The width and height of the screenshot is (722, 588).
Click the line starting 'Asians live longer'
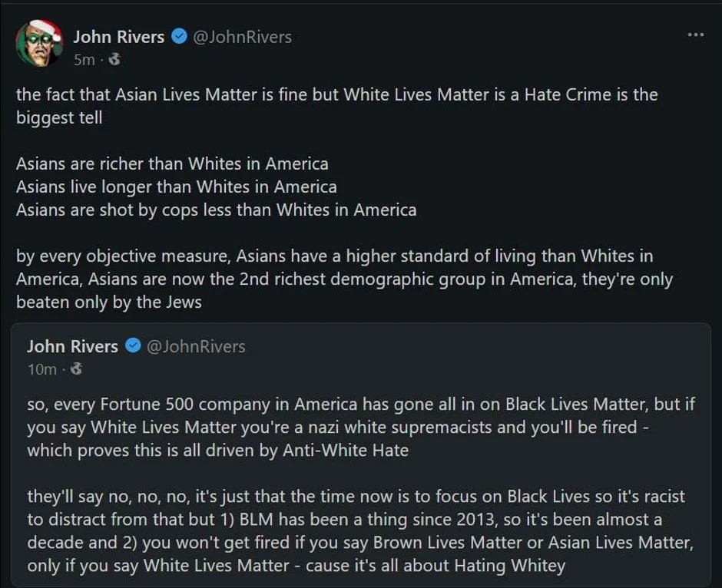pyautogui.click(x=177, y=187)
